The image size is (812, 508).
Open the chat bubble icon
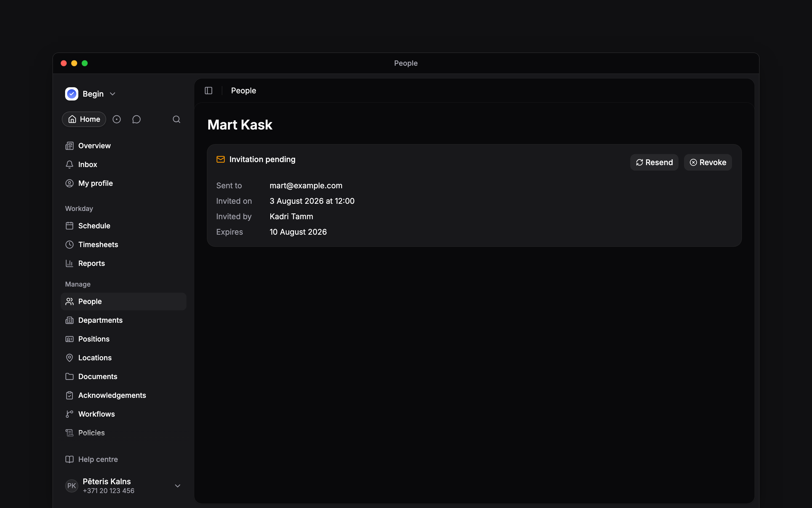click(x=136, y=119)
